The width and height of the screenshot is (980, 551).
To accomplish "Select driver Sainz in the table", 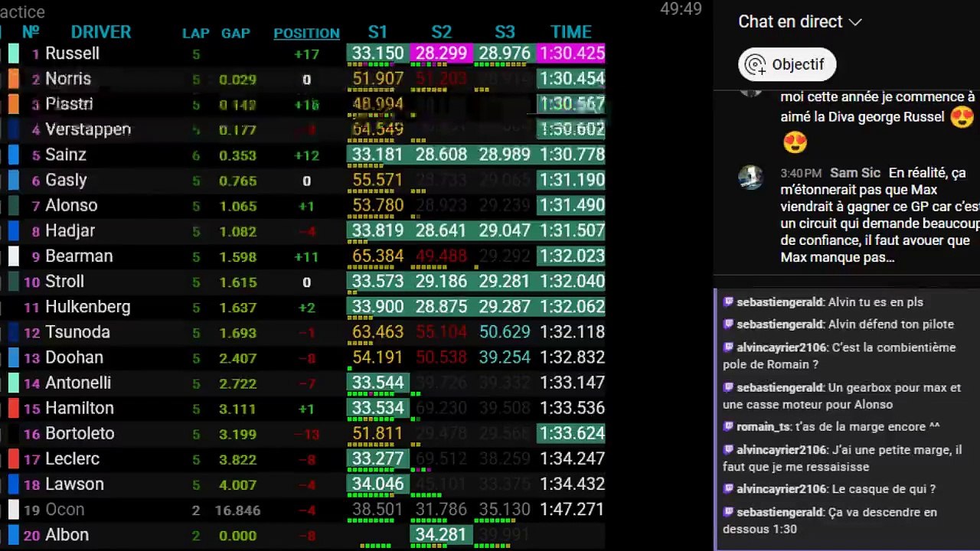I will pos(66,155).
